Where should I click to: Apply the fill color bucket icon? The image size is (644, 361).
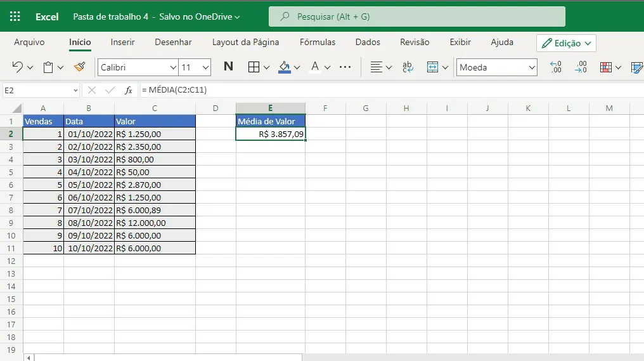284,67
